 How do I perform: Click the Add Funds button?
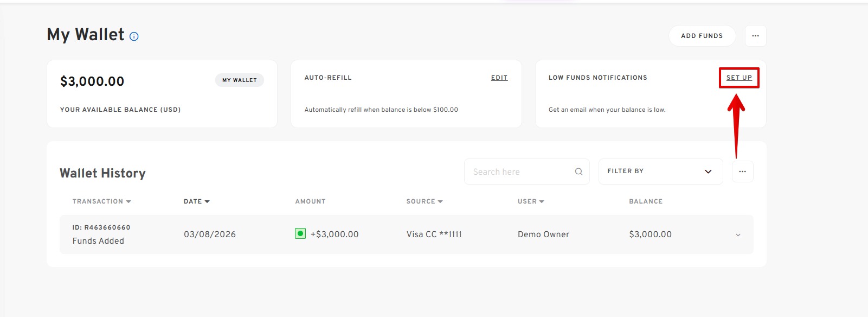tap(702, 36)
